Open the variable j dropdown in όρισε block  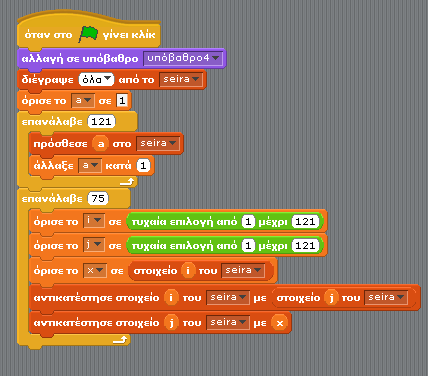(94, 245)
